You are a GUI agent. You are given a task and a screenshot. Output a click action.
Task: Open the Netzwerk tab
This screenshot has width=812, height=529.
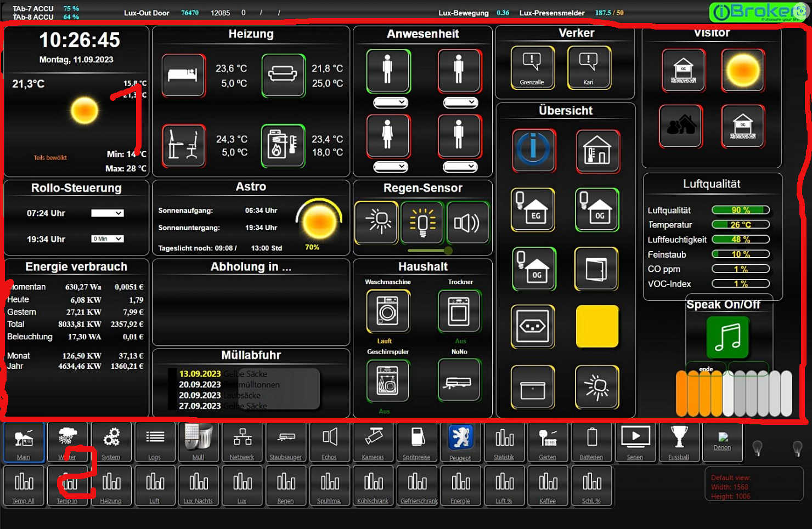point(242,442)
